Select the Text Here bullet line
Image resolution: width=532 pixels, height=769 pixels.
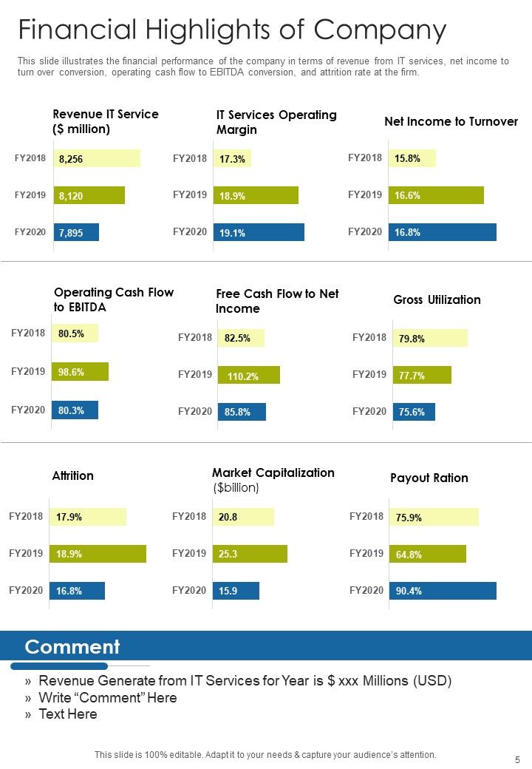[67, 714]
